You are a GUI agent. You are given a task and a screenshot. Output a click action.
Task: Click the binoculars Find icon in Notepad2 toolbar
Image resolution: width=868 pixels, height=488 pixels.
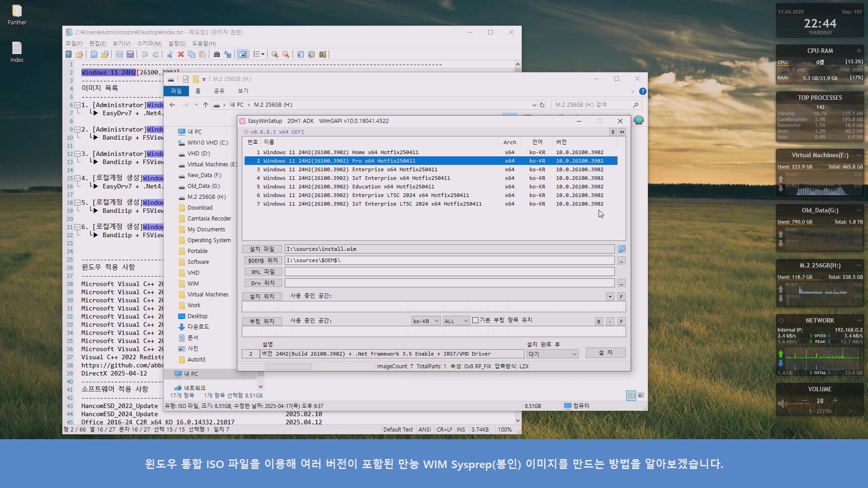[217, 54]
